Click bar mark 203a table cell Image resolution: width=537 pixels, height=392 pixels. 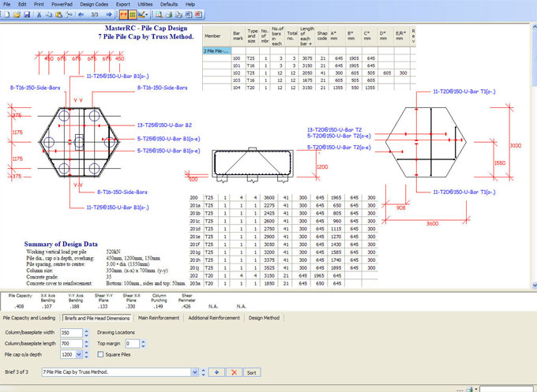pyautogui.click(x=195, y=284)
